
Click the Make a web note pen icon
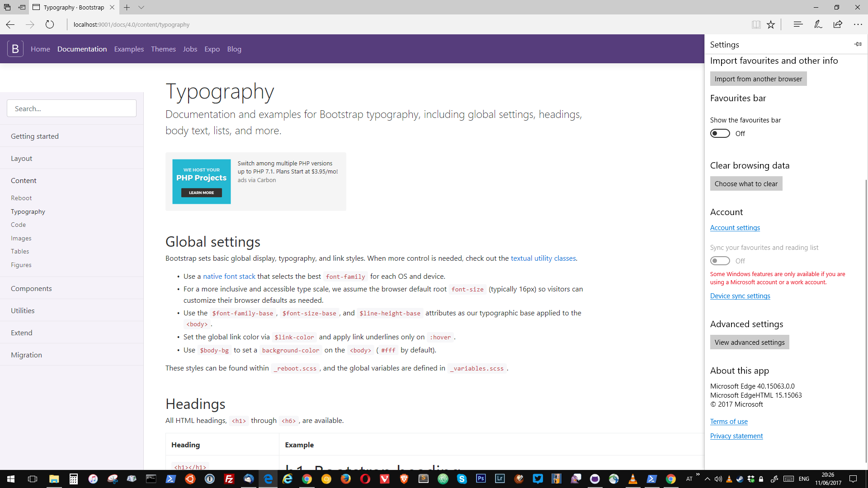(818, 25)
